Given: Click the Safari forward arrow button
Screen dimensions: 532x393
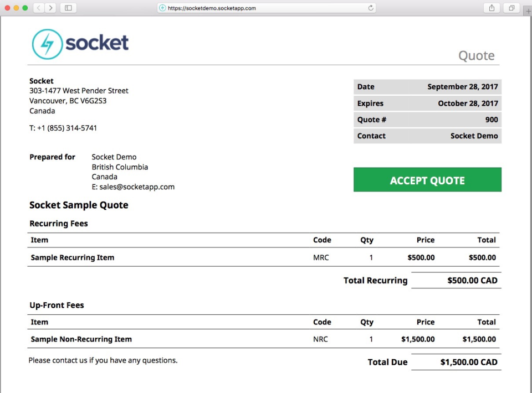Looking at the screenshot, I should coord(50,8).
